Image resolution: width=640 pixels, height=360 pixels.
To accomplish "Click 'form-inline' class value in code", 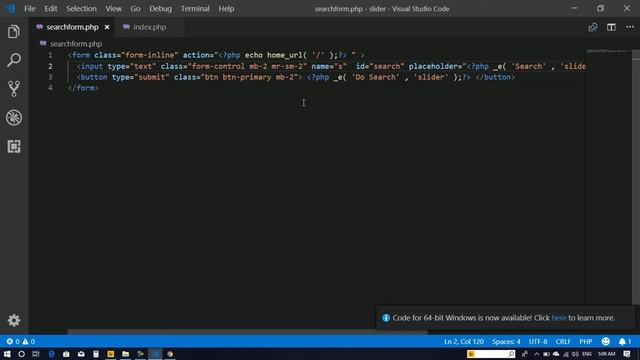I will [150, 55].
